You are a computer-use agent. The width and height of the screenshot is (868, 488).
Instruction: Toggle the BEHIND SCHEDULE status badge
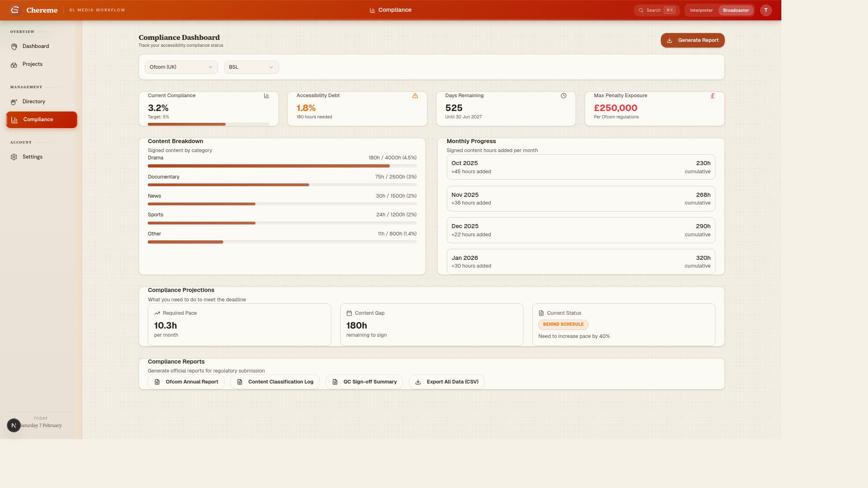(563, 325)
